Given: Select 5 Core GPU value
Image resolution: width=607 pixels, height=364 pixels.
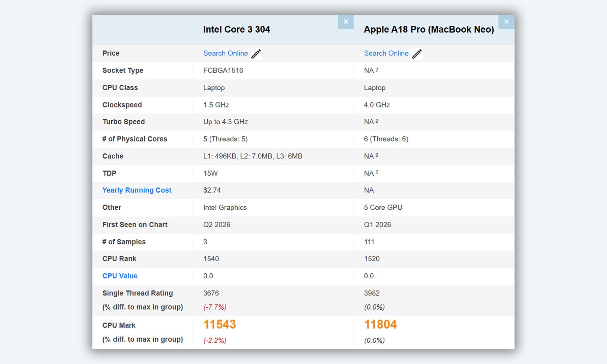Looking at the screenshot, I should coord(383,208).
